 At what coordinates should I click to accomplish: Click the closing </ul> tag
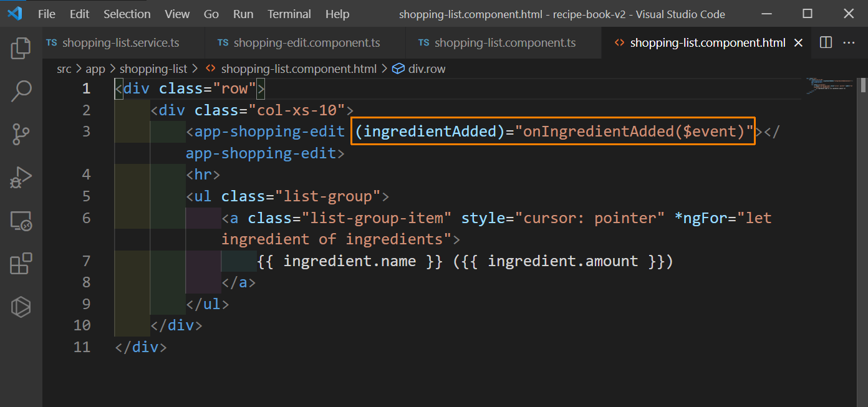208,304
